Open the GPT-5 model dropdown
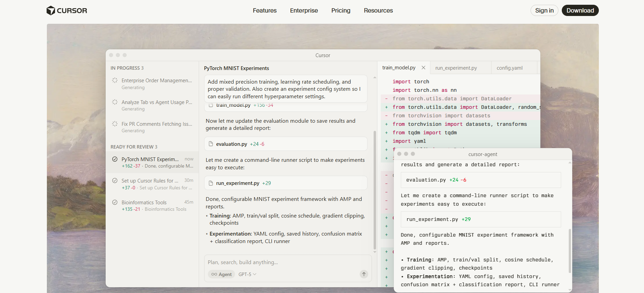Image resolution: width=644 pixels, height=293 pixels. [247, 274]
